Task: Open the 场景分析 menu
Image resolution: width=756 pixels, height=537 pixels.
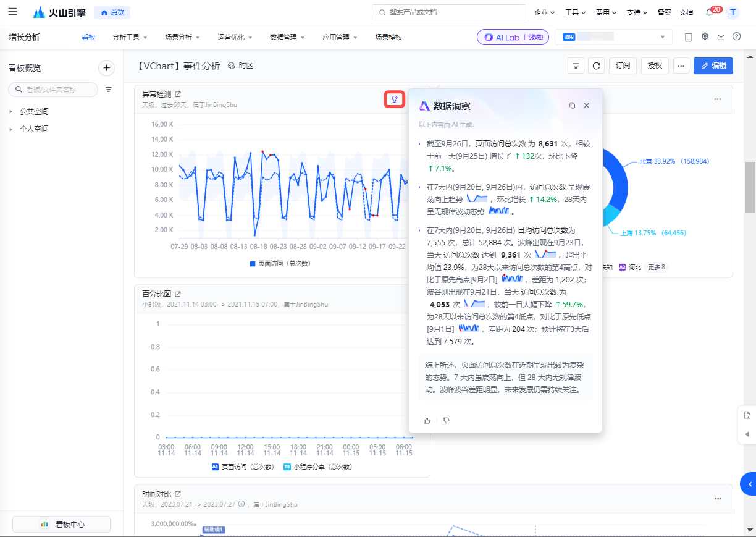Action: tap(182, 37)
